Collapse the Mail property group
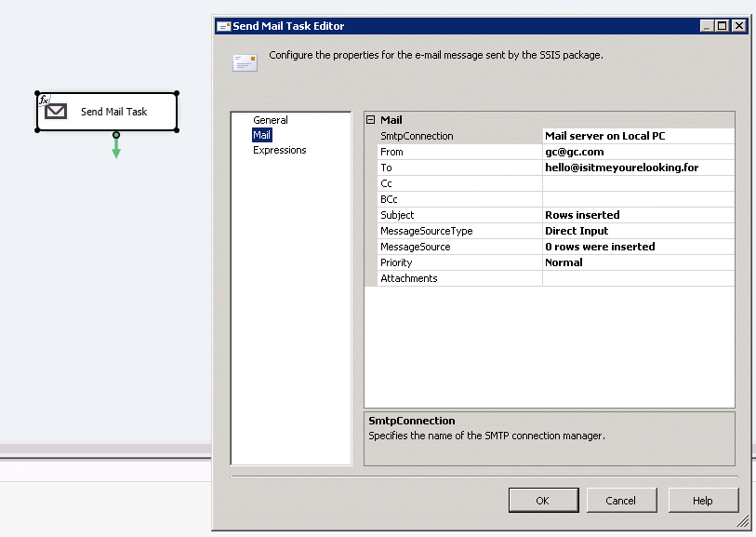Image resolution: width=756 pixels, height=537 pixels. point(371,120)
